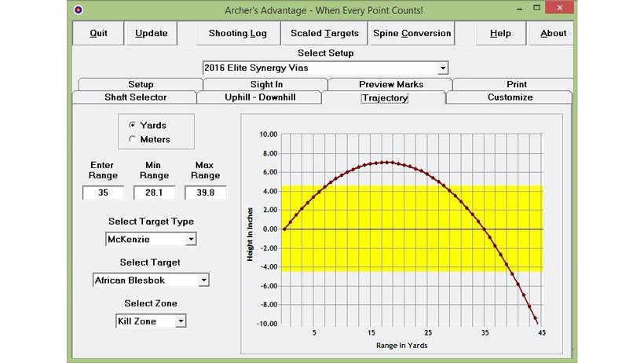
Task: Click the 45 range axis label
Action: point(542,332)
